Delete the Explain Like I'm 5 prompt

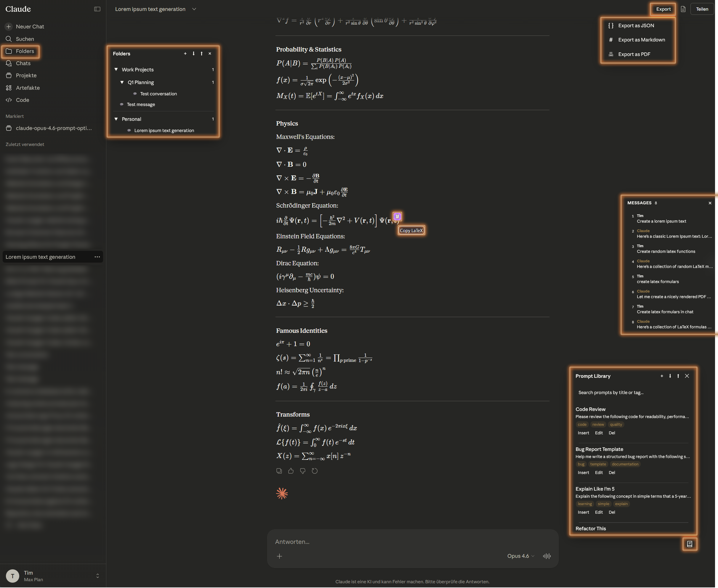pyautogui.click(x=612, y=513)
